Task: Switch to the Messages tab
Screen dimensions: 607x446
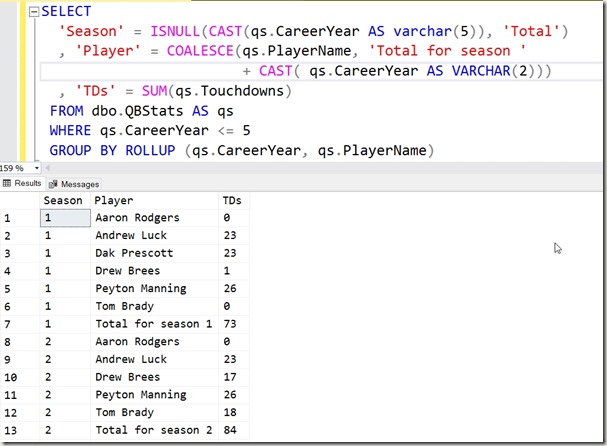Action: tap(74, 184)
